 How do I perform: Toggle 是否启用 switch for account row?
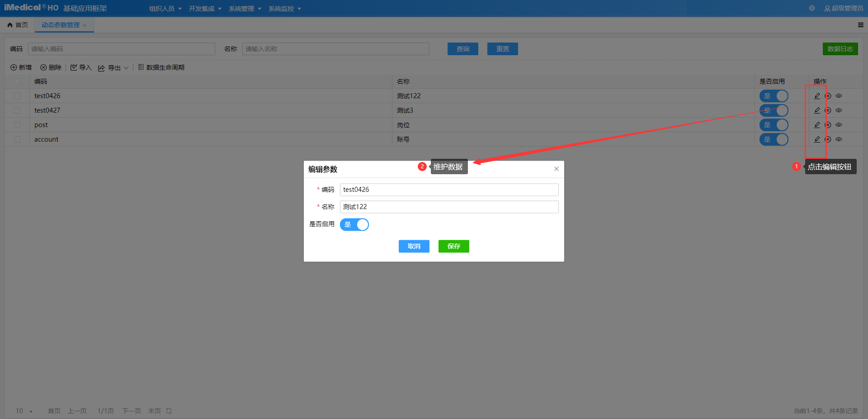(x=774, y=139)
